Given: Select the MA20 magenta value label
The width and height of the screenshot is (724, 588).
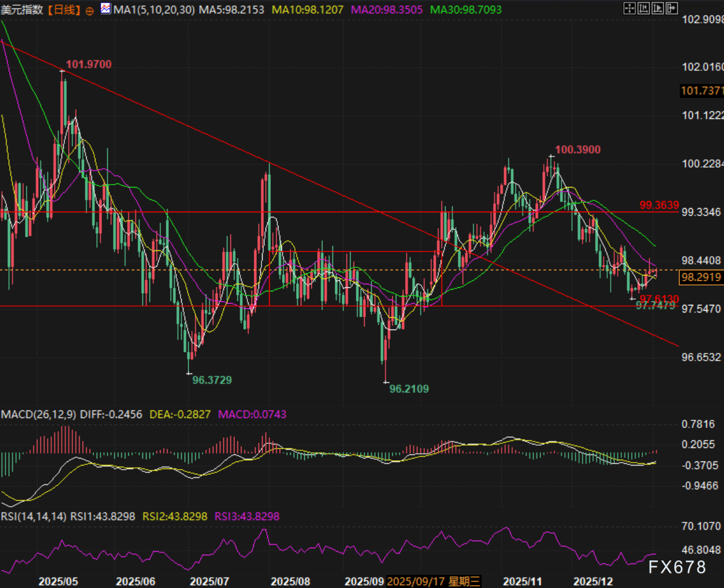Looking at the screenshot, I should 386,10.
